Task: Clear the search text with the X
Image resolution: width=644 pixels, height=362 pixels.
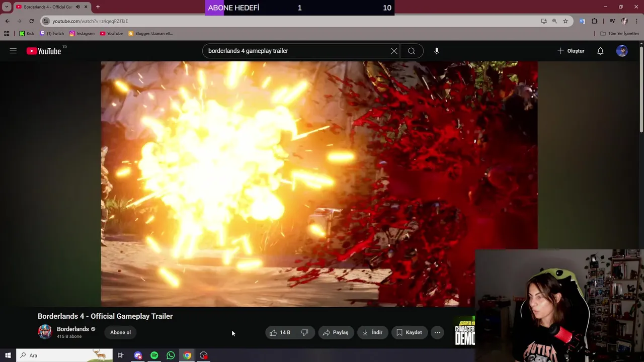Action: coord(394,51)
